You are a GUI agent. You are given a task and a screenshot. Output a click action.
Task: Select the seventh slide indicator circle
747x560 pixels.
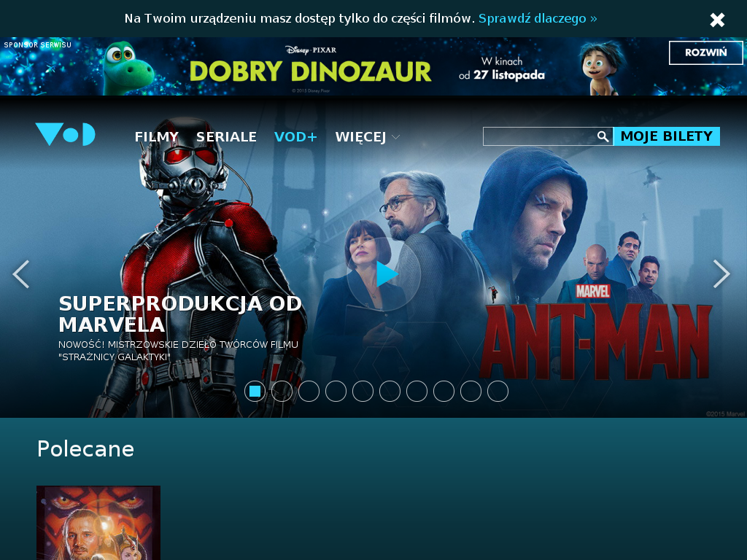pos(417,391)
